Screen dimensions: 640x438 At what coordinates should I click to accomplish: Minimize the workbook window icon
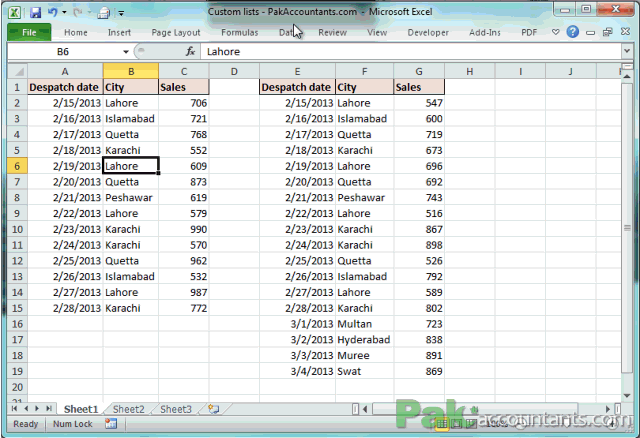click(590, 33)
